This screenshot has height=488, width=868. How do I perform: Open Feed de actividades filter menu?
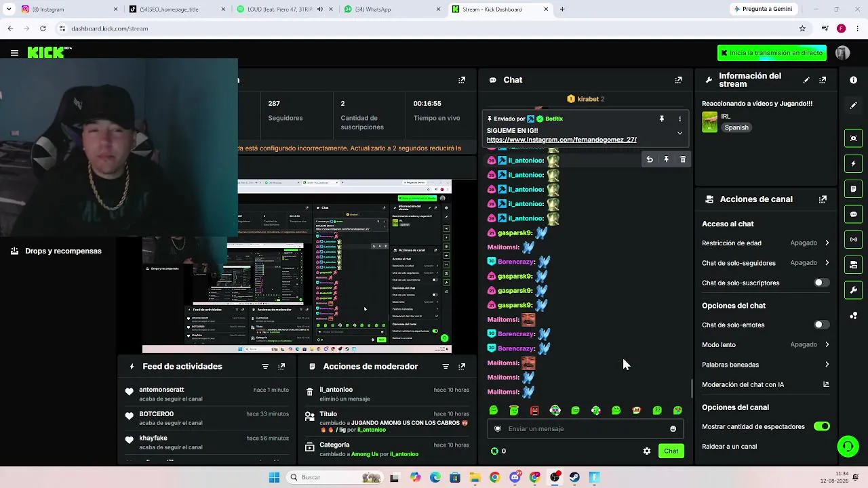(265, 367)
